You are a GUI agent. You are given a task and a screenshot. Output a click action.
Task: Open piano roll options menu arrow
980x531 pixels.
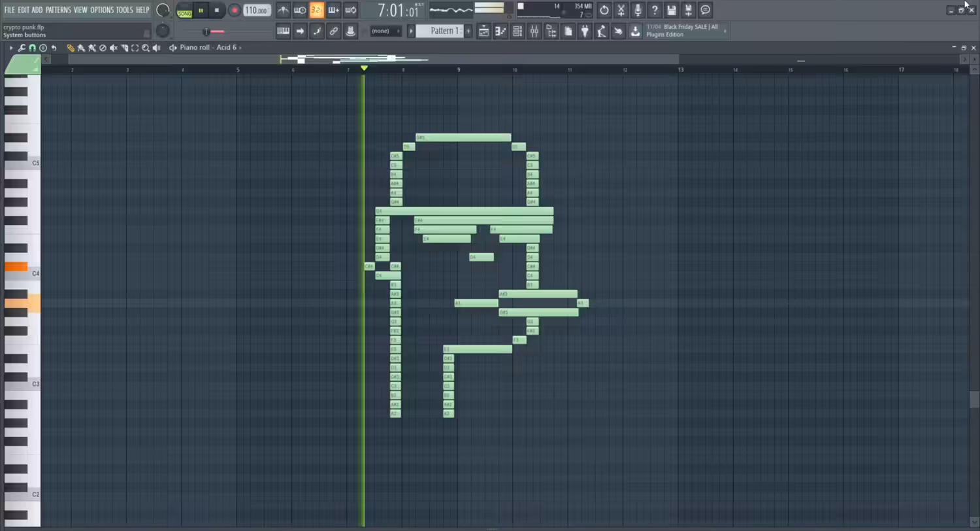coord(10,48)
